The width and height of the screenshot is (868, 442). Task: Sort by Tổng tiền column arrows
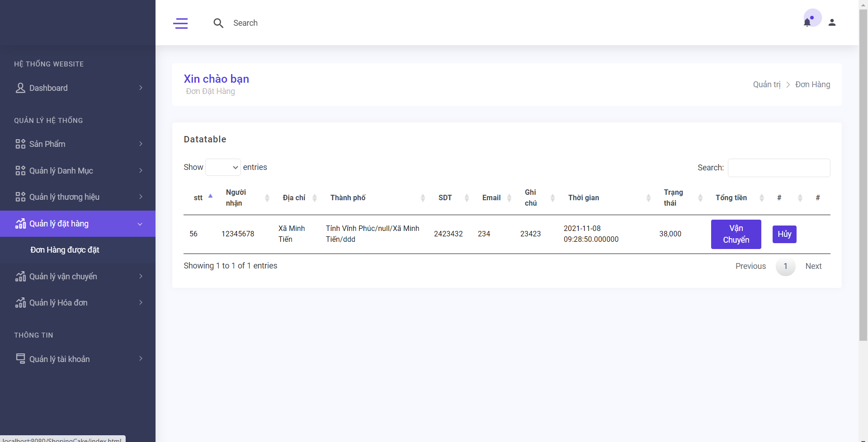762,197
